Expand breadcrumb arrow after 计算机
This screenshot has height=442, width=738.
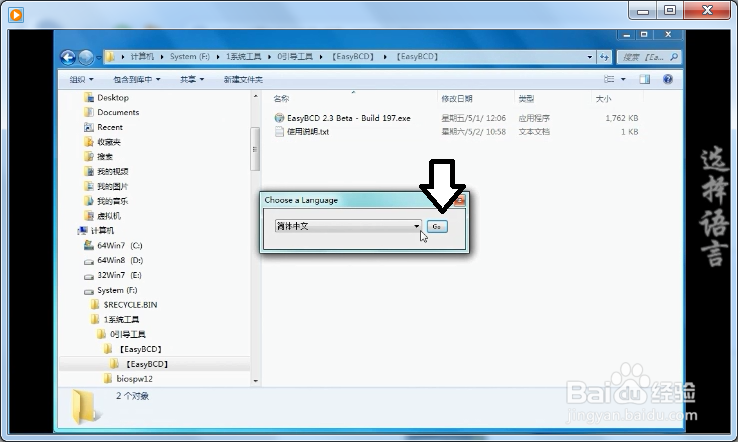tap(162, 57)
